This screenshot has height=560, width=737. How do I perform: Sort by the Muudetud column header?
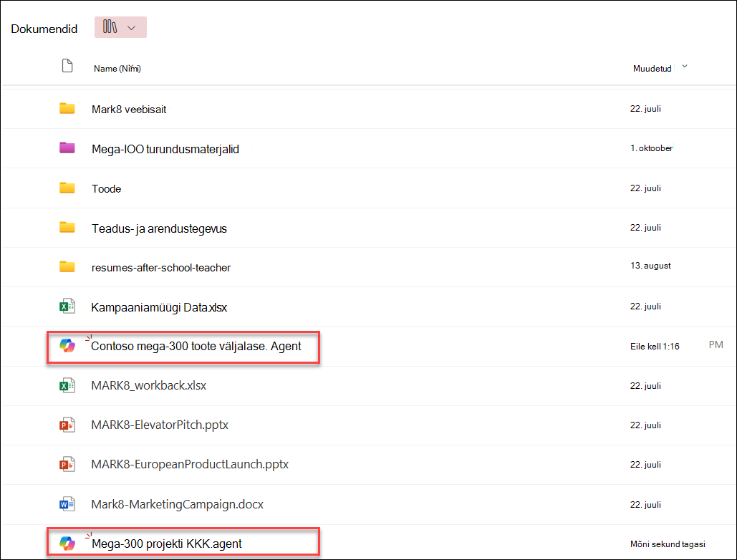[x=652, y=69]
